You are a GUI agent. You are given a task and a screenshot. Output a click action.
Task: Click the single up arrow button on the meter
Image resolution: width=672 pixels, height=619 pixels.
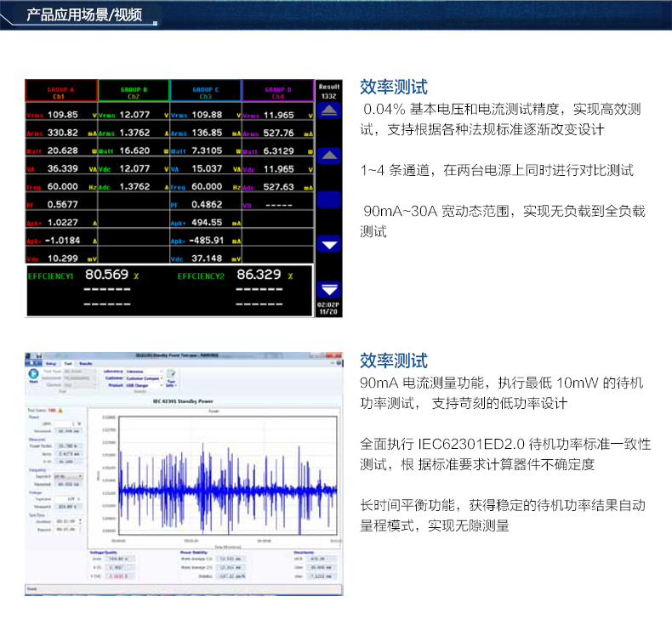click(x=328, y=155)
